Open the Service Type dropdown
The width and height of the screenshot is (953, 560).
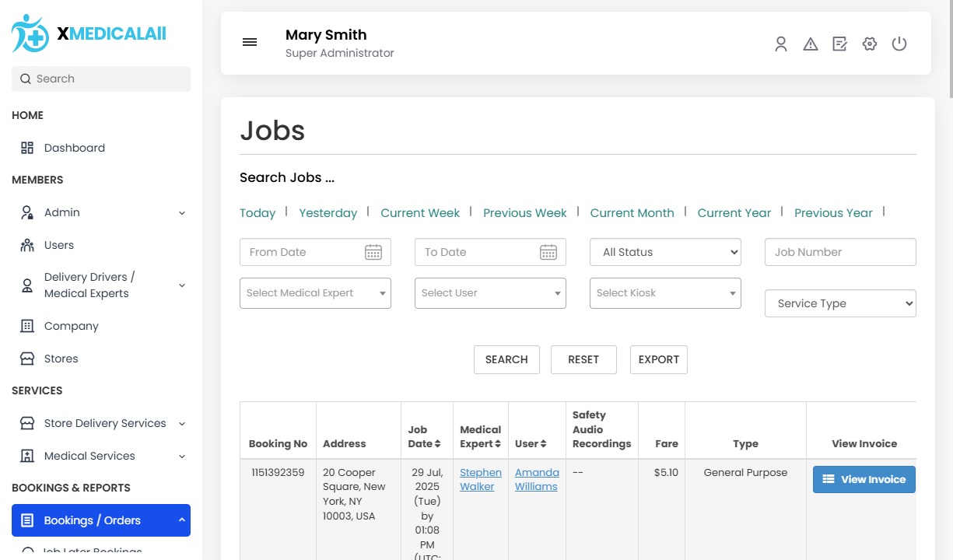point(840,303)
